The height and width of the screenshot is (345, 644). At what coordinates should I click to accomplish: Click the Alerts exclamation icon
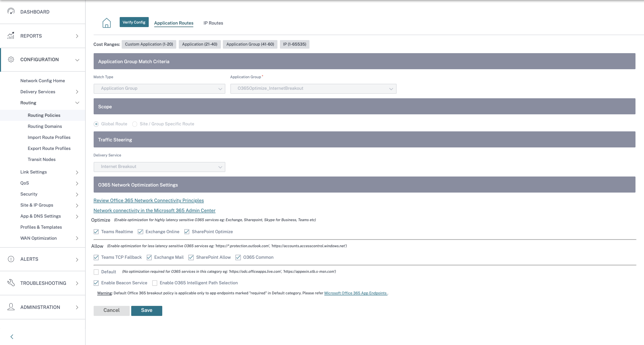pyautogui.click(x=11, y=259)
